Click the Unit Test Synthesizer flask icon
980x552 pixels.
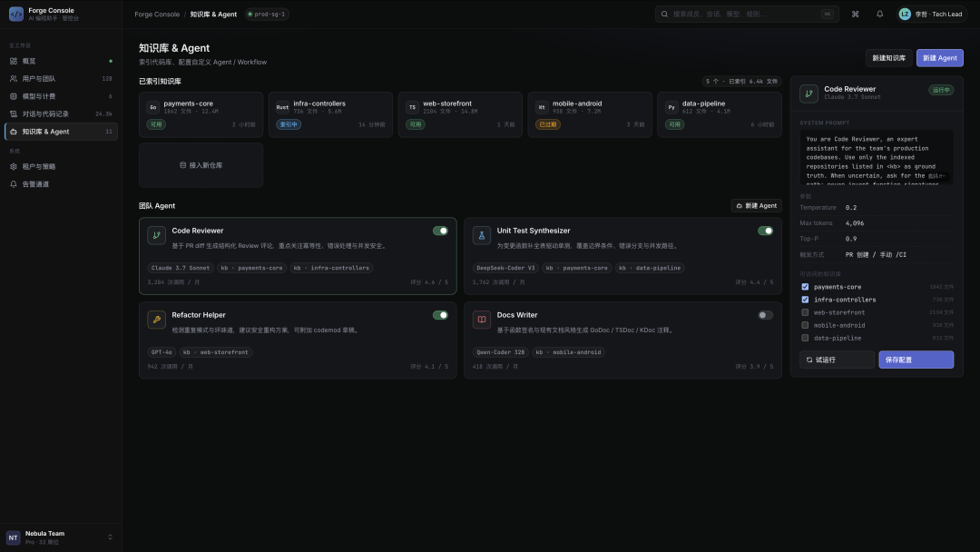tap(481, 235)
